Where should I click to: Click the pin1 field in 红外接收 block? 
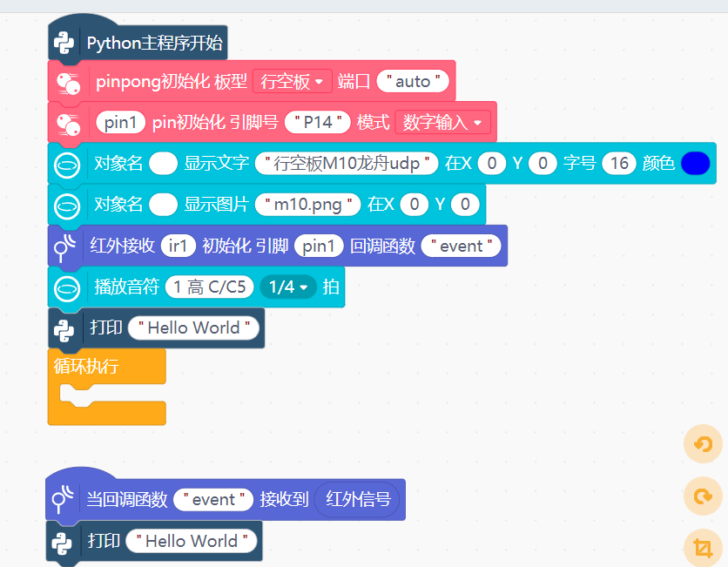(319, 246)
